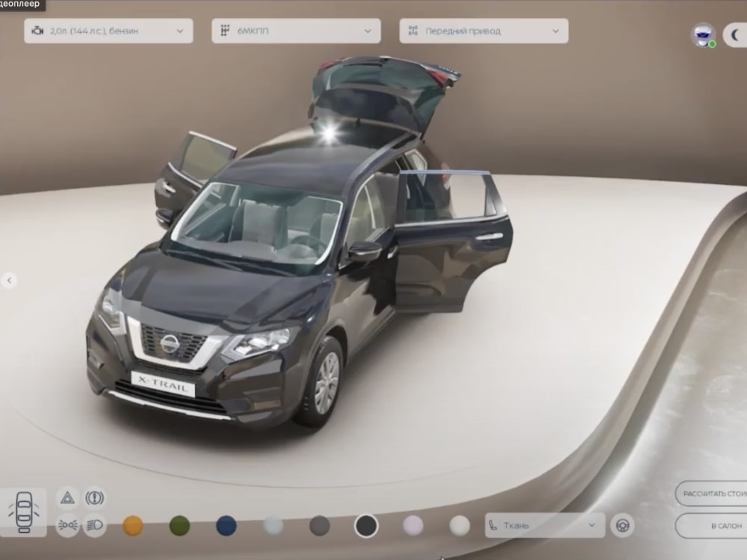Select the gray body color
This screenshot has width=747, height=560.
coord(320,526)
